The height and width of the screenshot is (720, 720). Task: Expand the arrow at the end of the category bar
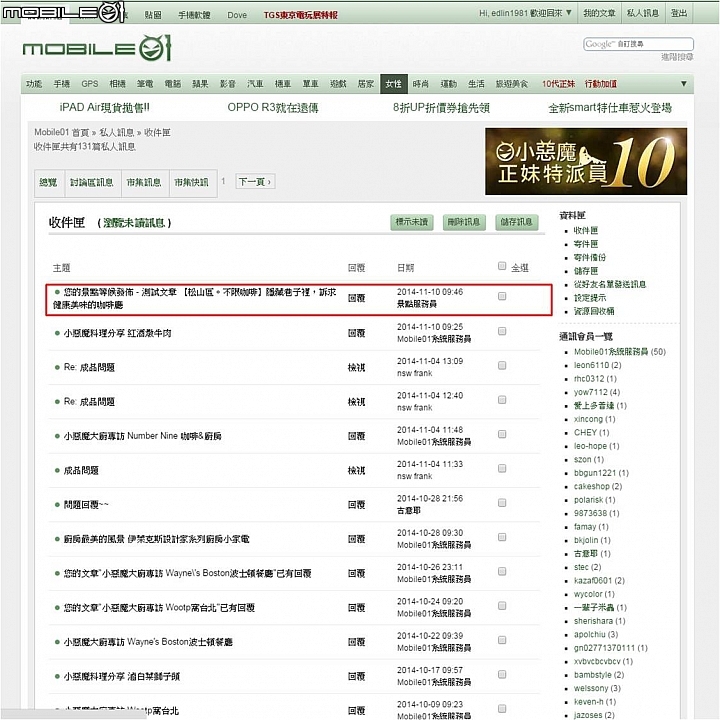[x=684, y=84]
